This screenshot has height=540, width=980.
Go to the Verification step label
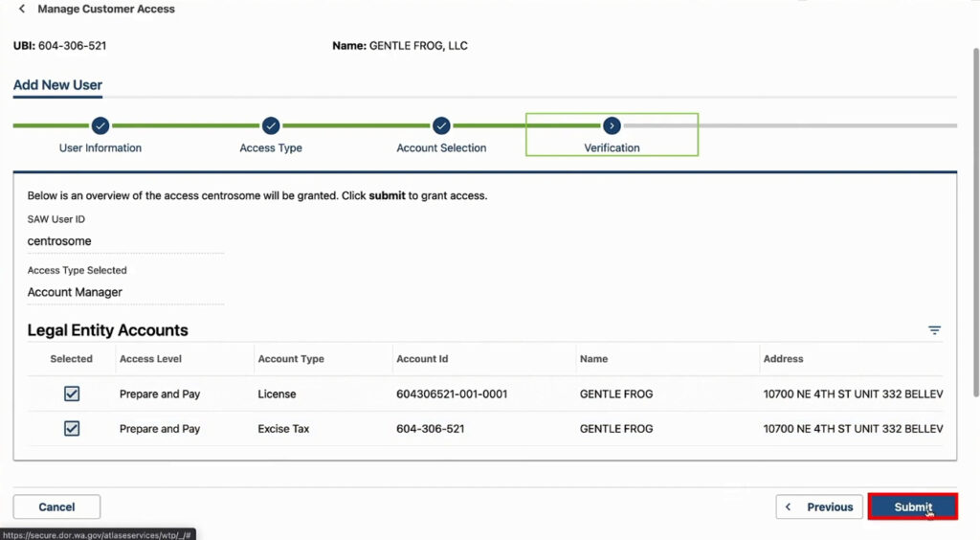[x=612, y=148]
